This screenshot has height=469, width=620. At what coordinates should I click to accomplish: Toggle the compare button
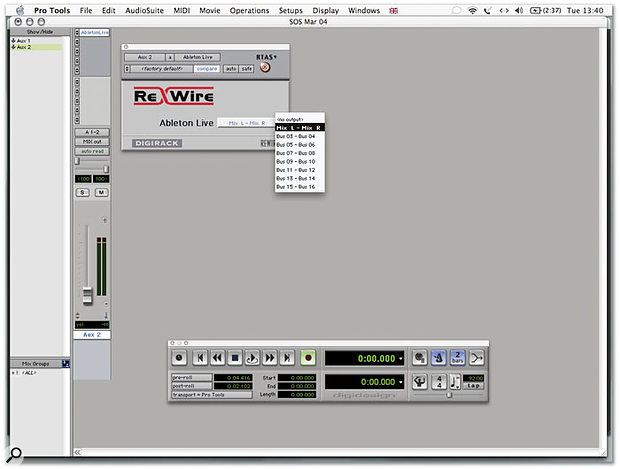(x=207, y=68)
